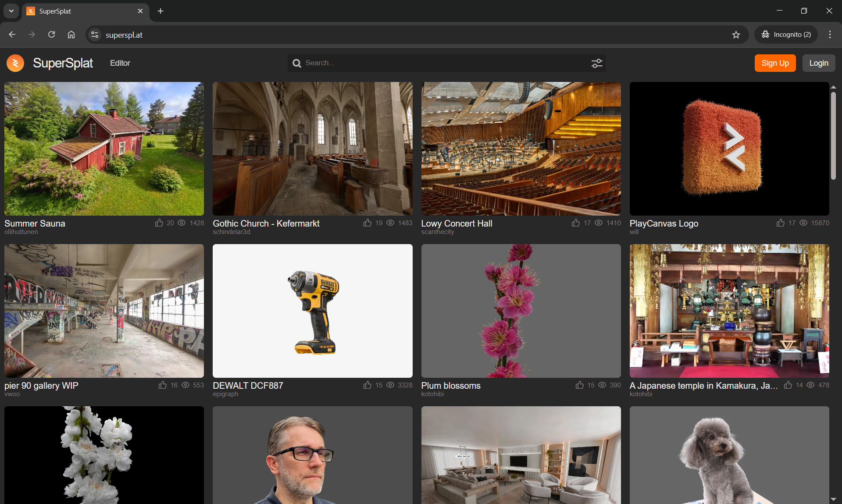Like the DEWALT DCF887 splat
Screen dimensions: 842x504
click(367, 385)
